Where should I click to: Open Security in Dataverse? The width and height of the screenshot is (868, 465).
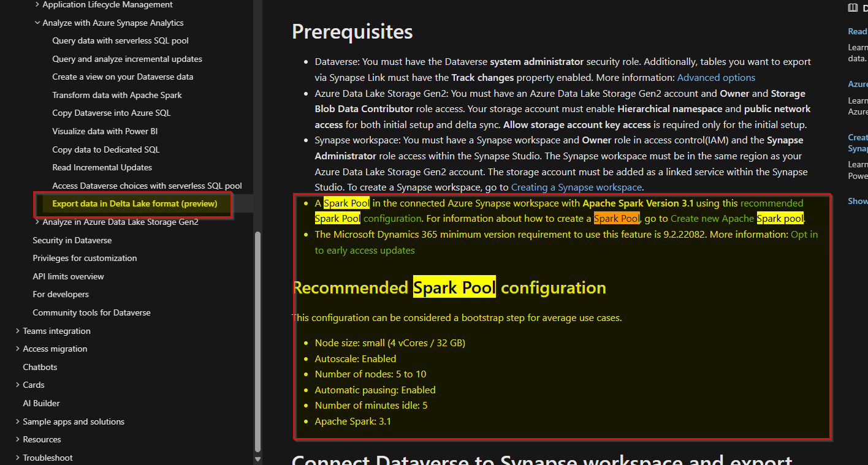point(72,240)
